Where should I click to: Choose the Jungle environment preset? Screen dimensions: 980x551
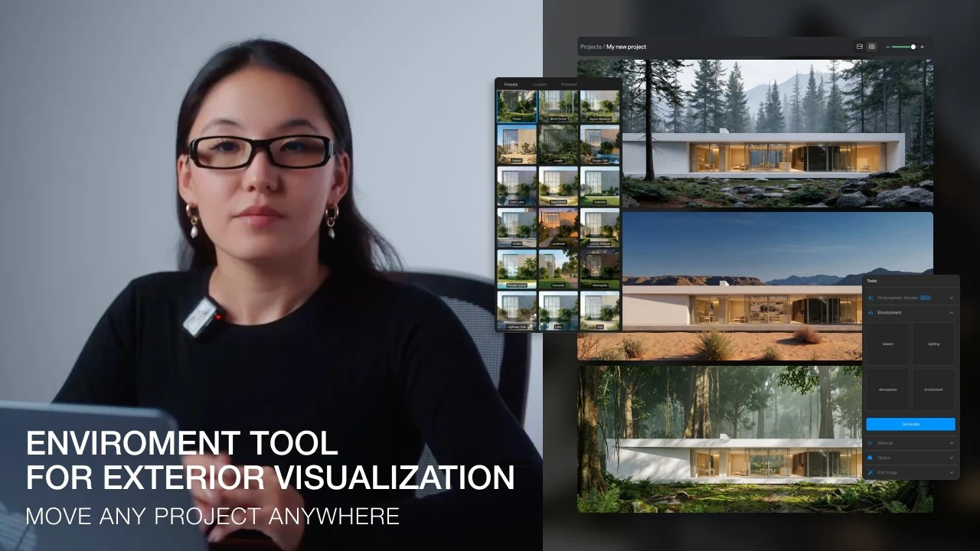pos(558,145)
